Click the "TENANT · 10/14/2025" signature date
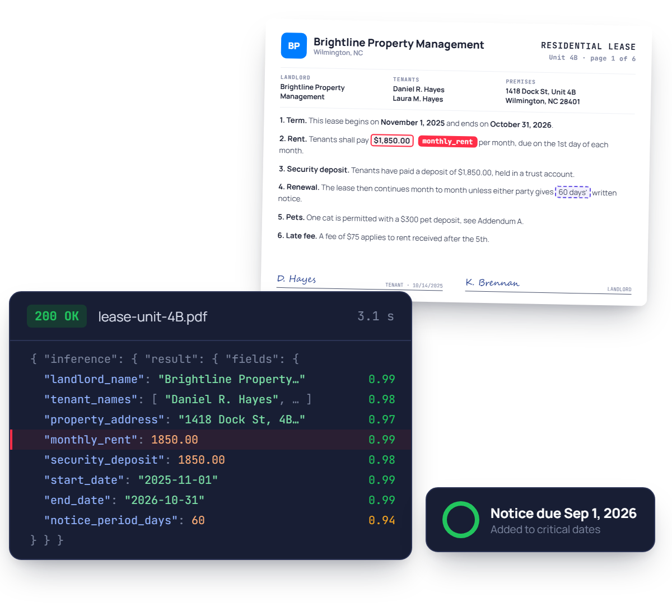The width and height of the screenshot is (672, 616). 414,285
